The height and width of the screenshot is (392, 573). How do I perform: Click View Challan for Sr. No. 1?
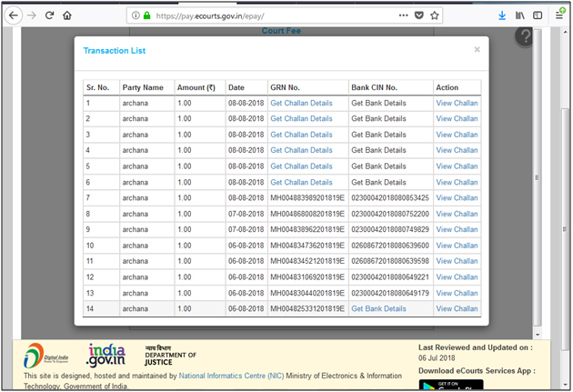click(x=457, y=103)
